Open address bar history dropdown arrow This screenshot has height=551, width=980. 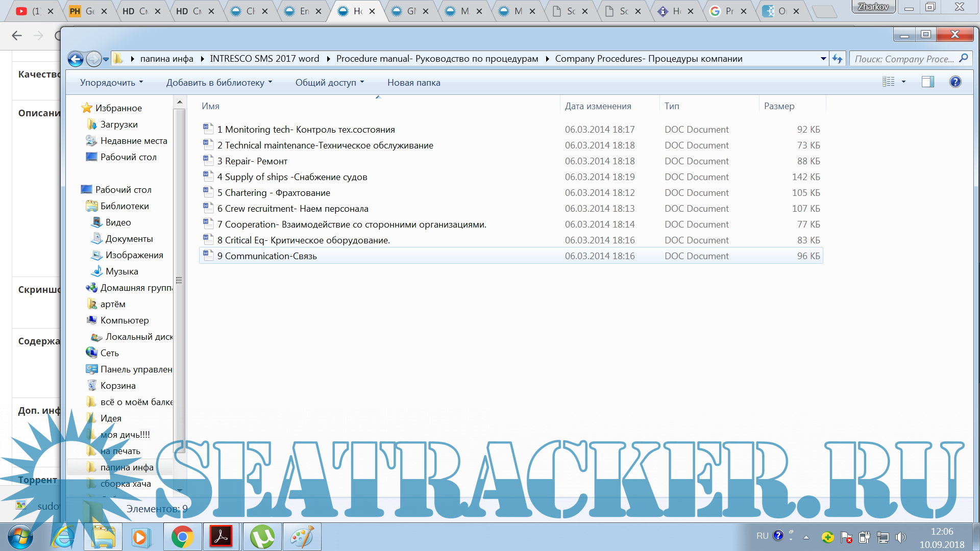click(x=823, y=59)
